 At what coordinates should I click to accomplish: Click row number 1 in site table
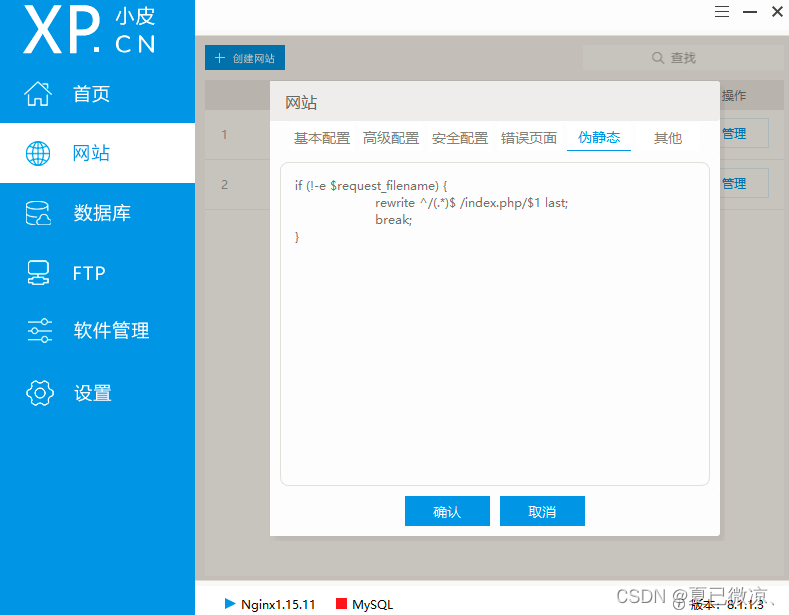(224, 134)
